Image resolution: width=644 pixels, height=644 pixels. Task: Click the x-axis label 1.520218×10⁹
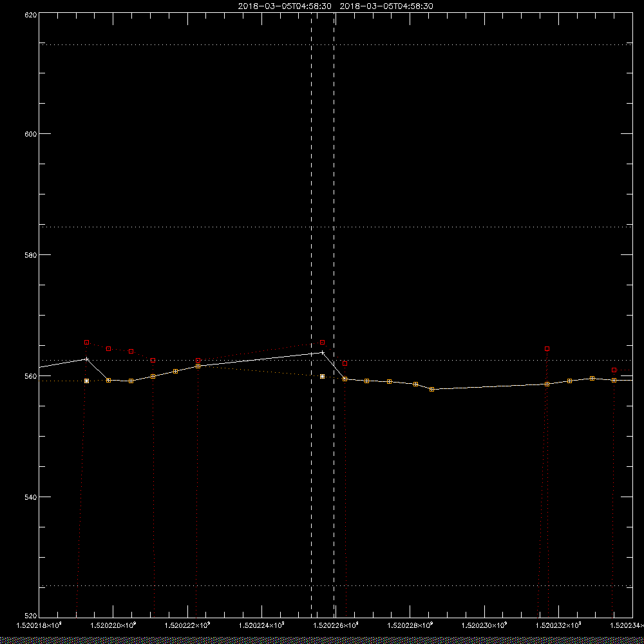coord(39,625)
